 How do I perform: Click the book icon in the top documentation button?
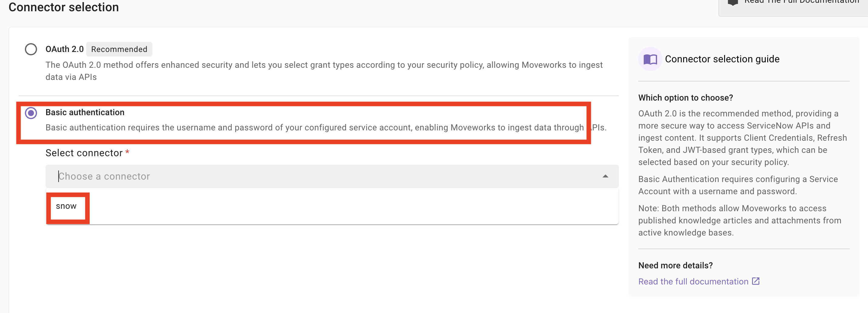click(733, 3)
